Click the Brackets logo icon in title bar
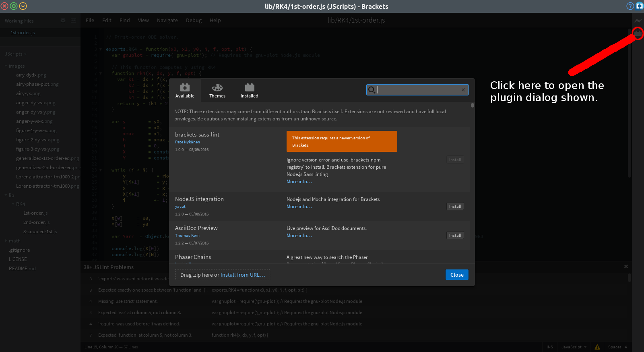Screen dimensions: 644x352 pyautogui.click(x=640, y=6)
